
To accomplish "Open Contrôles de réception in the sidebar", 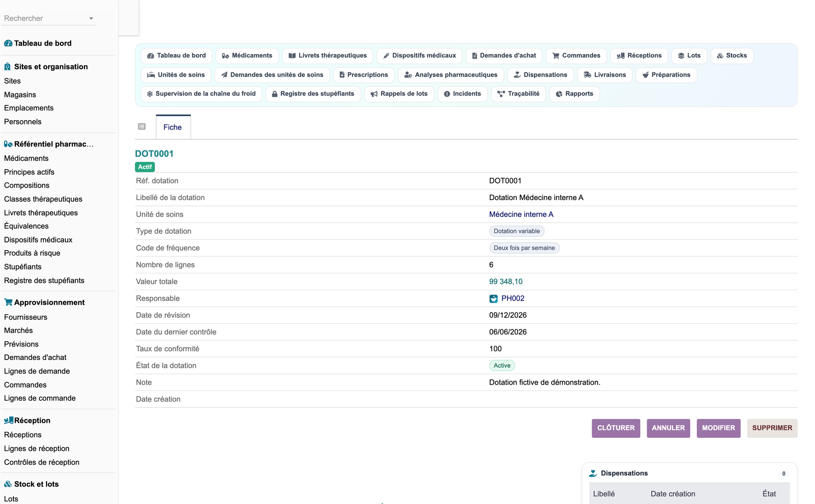I will [42, 463].
